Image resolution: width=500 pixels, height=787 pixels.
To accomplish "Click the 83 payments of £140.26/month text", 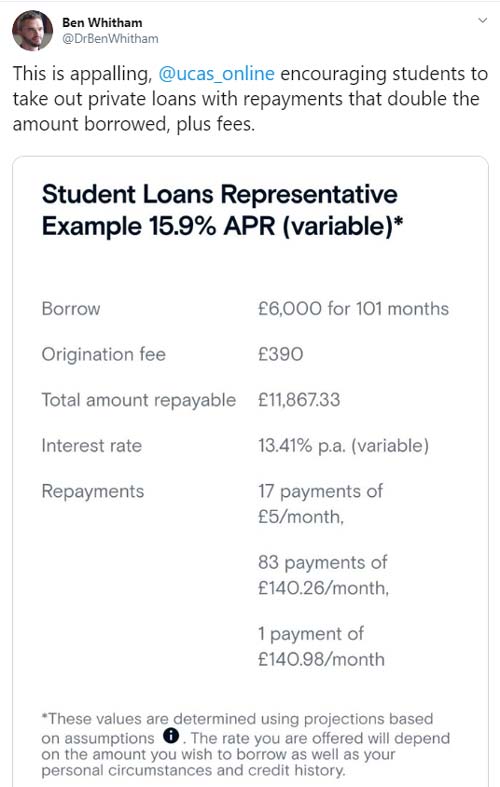I will pos(323,575).
